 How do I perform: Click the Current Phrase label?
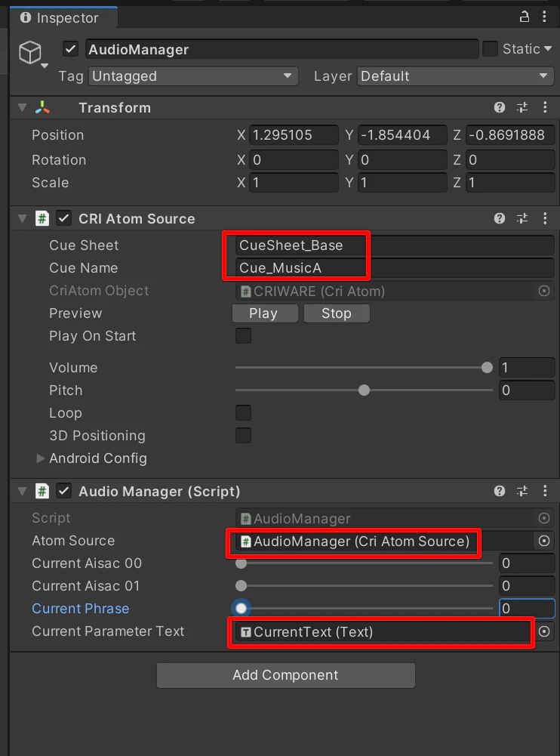coord(81,609)
